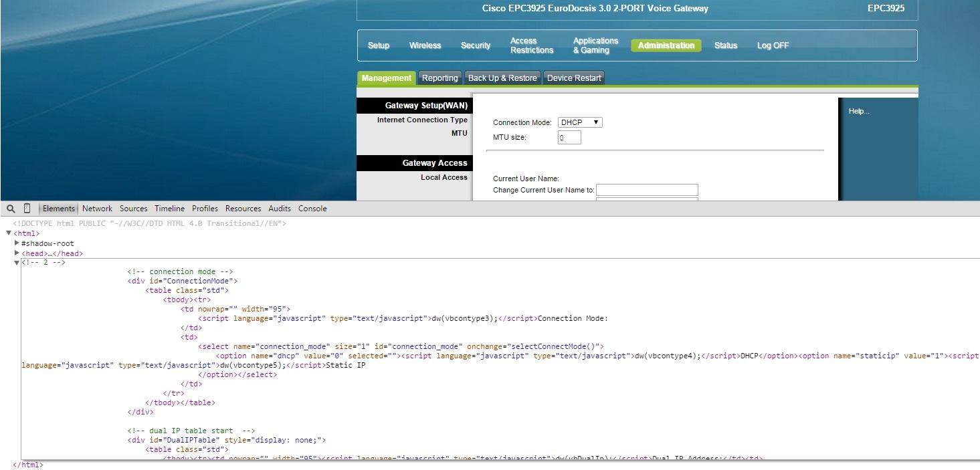Select the closing </html> tag line
Screen dimensions: 980x470
28,465
